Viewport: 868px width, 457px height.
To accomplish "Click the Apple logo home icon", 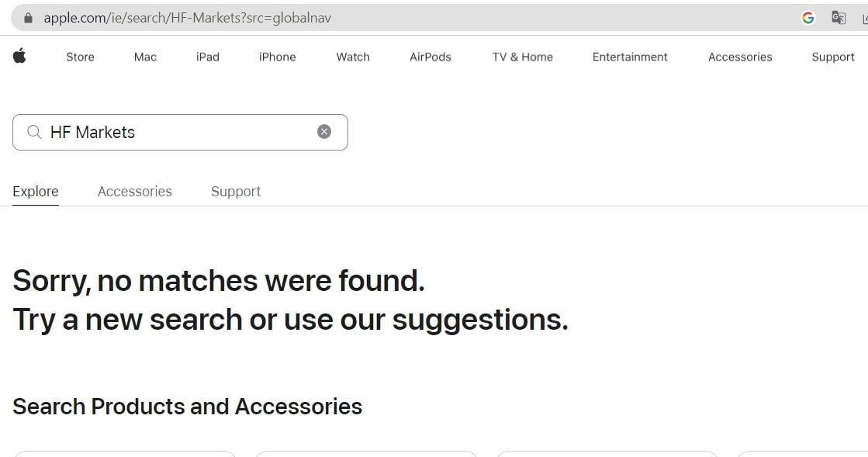I will point(19,56).
